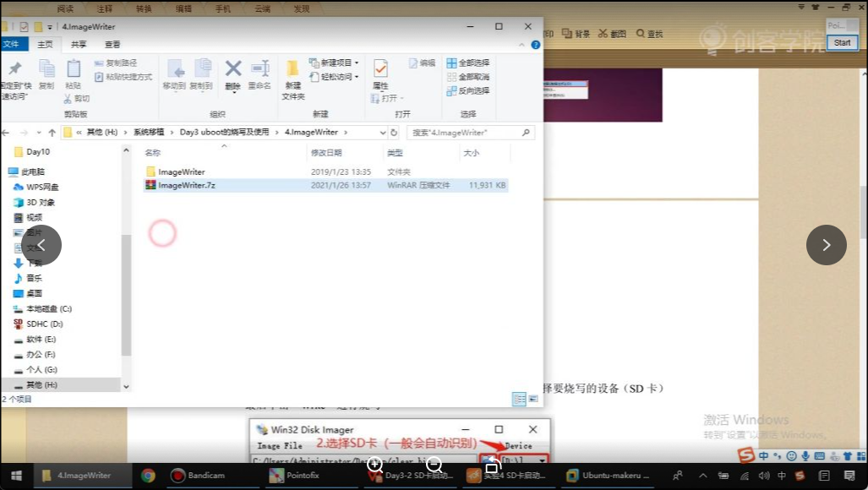Open the Open (打开) dropdown in ribbon
Viewport: 868px width, 490px height.
(387, 98)
